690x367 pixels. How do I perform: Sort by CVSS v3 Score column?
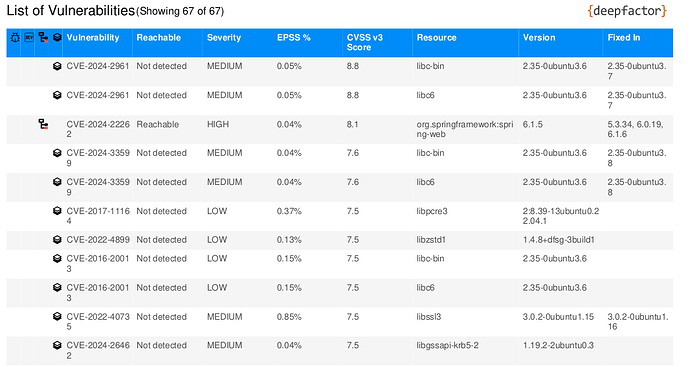click(365, 43)
